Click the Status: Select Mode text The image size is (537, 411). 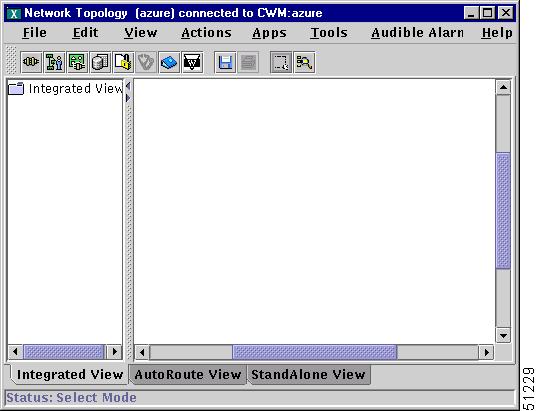click(71, 398)
